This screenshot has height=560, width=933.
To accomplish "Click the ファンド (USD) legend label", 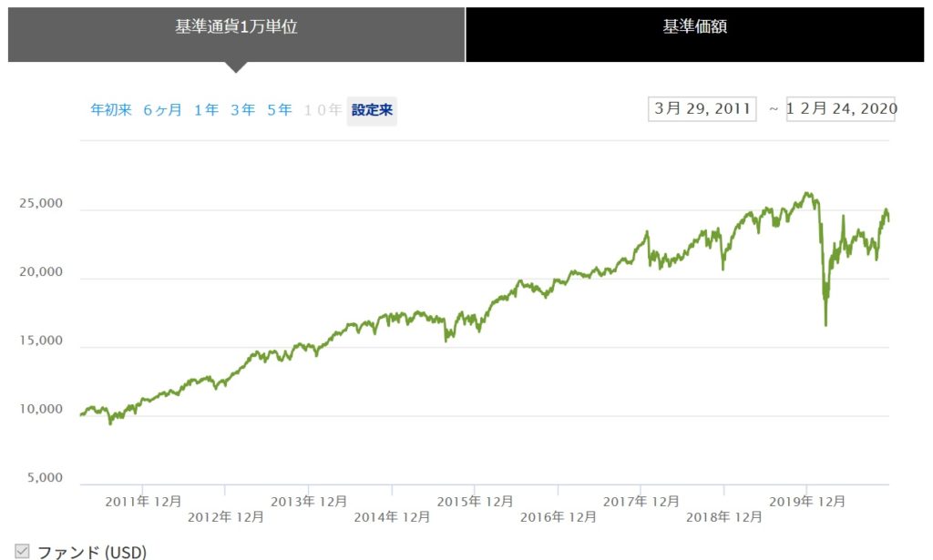I will 92,552.
